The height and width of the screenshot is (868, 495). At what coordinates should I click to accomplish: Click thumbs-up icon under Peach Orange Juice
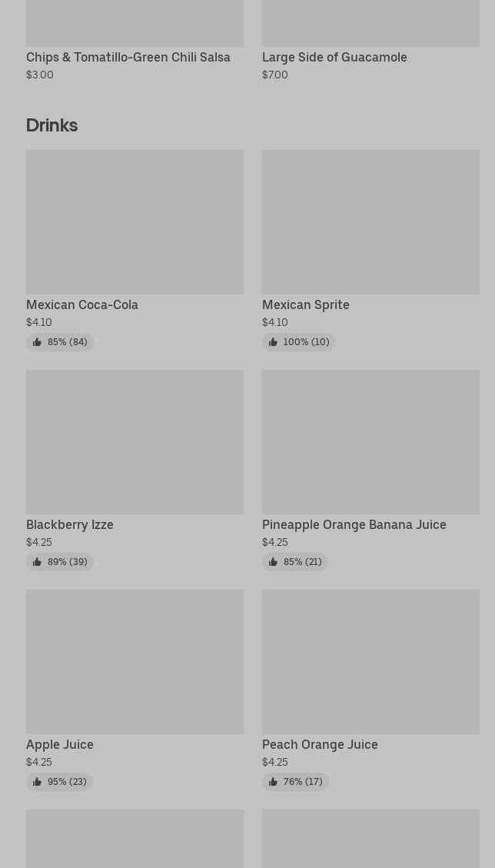click(x=273, y=782)
